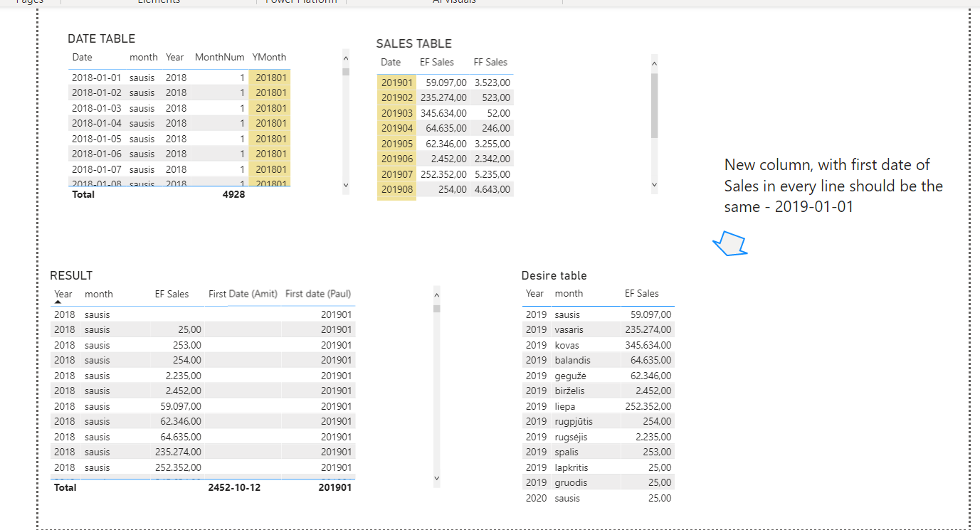980x530 pixels.
Task: Select the Desire table title
Action: click(554, 275)
